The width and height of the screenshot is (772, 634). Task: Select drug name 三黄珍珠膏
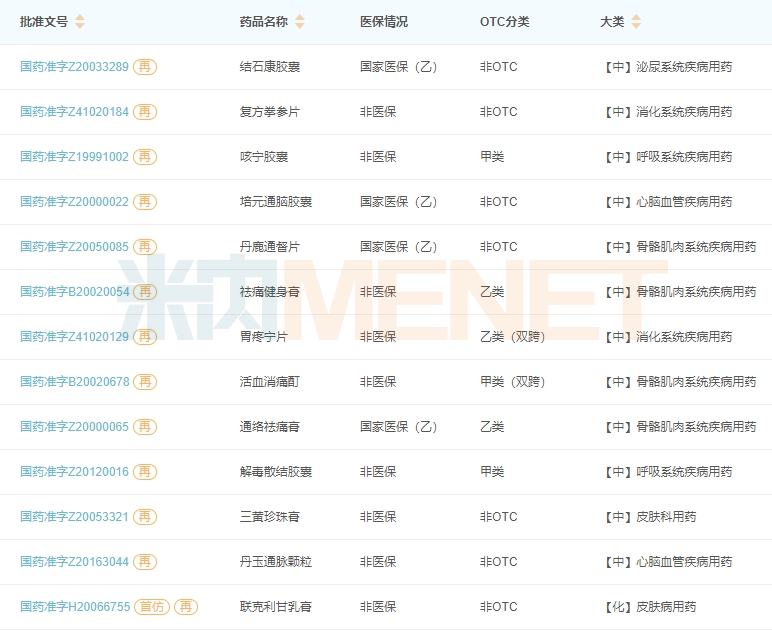coord(270,516)
